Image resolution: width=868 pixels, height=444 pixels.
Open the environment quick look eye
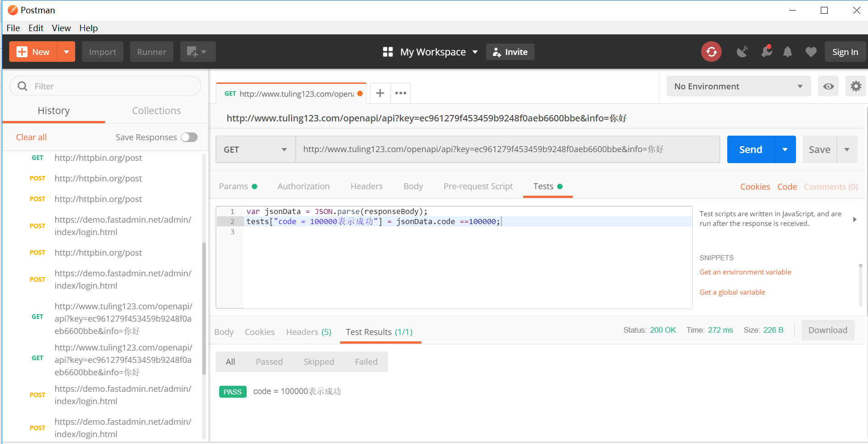[x=828, y=86]
